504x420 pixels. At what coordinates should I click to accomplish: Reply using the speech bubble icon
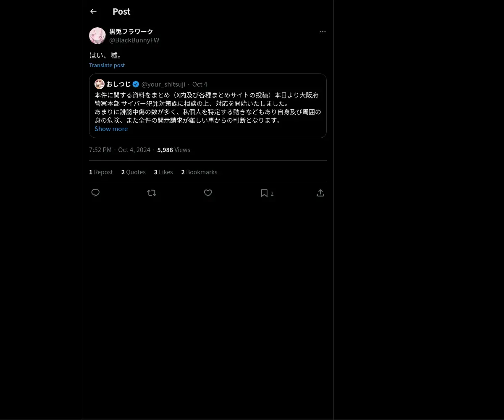click(95, 193)
